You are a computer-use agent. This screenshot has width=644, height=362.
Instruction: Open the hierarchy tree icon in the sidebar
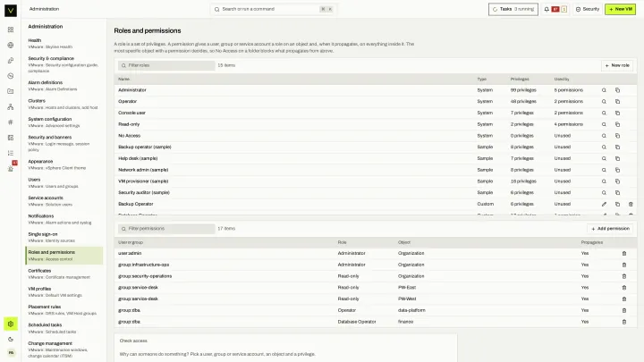point(11,106)
